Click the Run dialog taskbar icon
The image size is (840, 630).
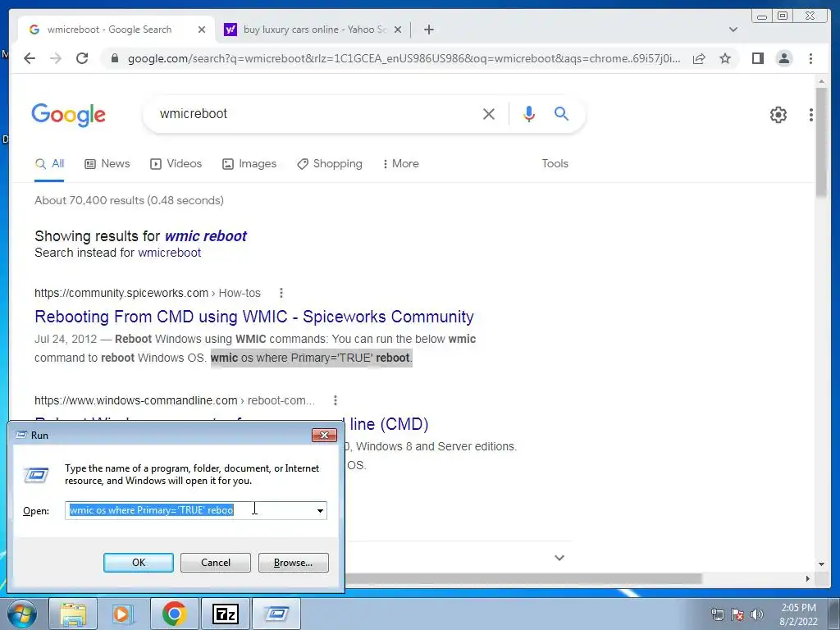pyautogui.click(x=276, y=614)
